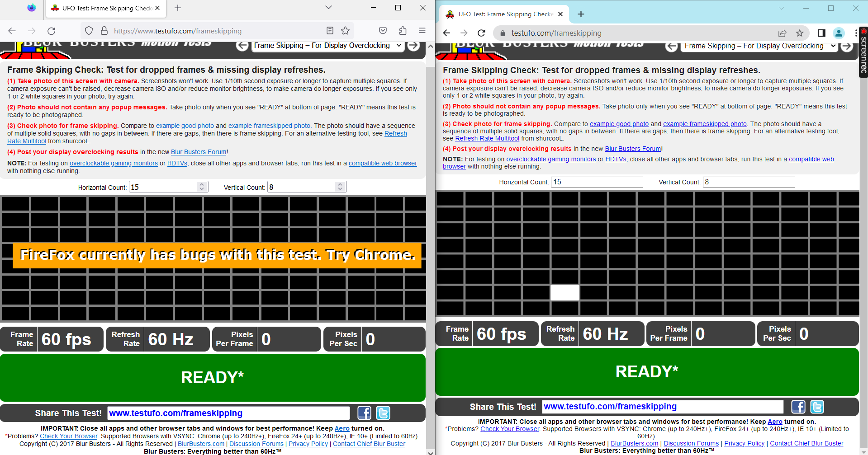
Task: Open reader view in Firefox address bar
Action: coord(330,31)
